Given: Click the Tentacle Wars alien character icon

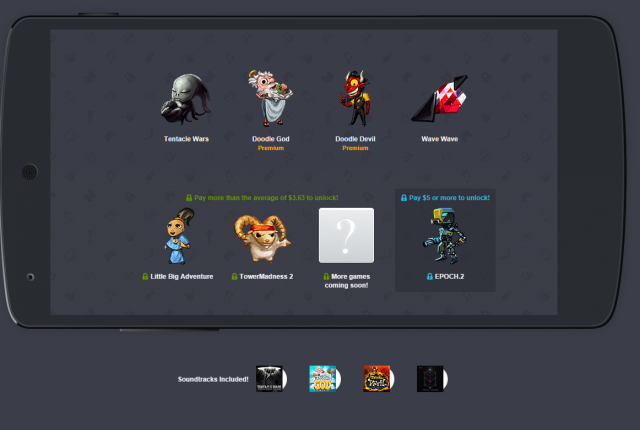Looking at the screenshot, I should (x=186, y=99).
